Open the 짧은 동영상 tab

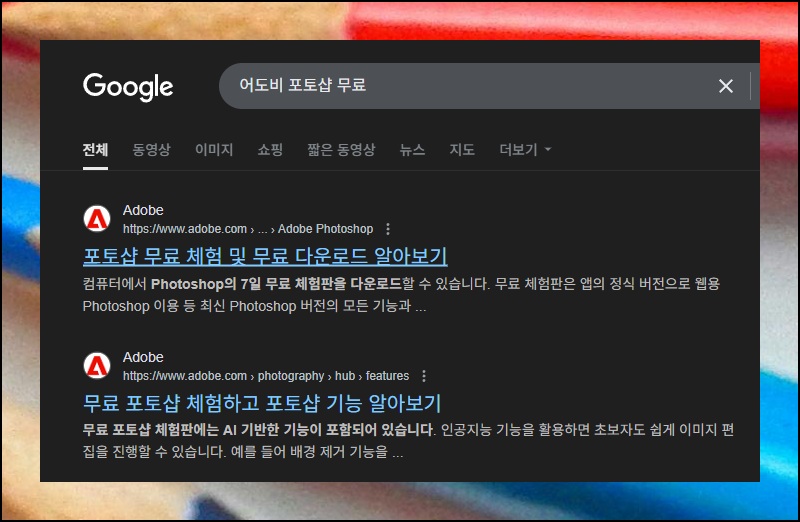tap(341, 150)
